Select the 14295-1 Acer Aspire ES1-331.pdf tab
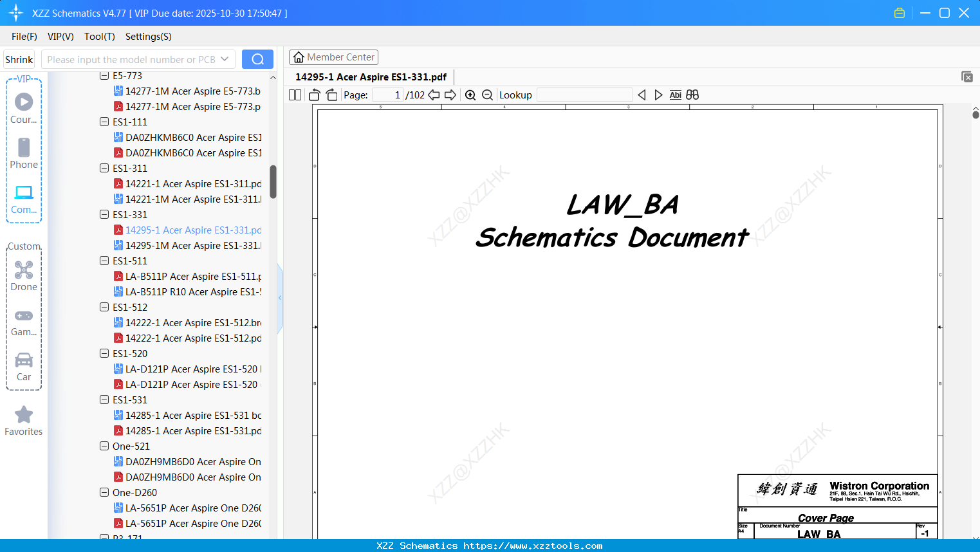The width and height of the screenshot is (980, 552). [371, 77]
